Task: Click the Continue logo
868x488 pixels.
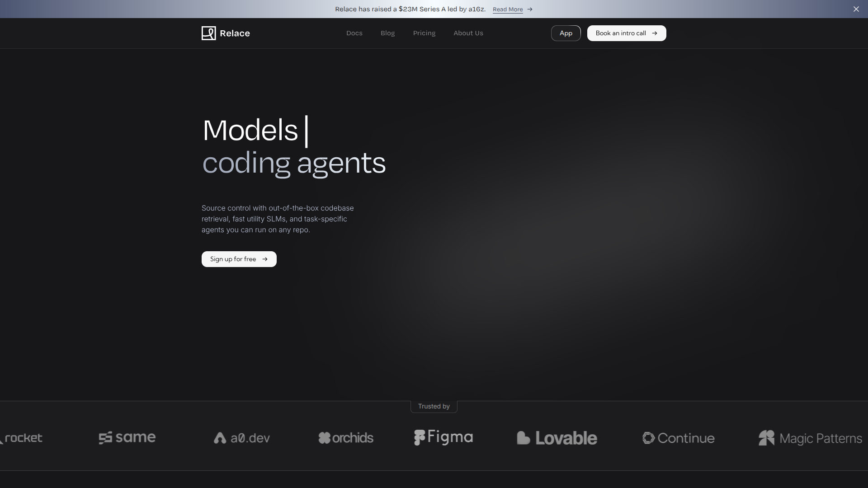Action: (678, 437)
